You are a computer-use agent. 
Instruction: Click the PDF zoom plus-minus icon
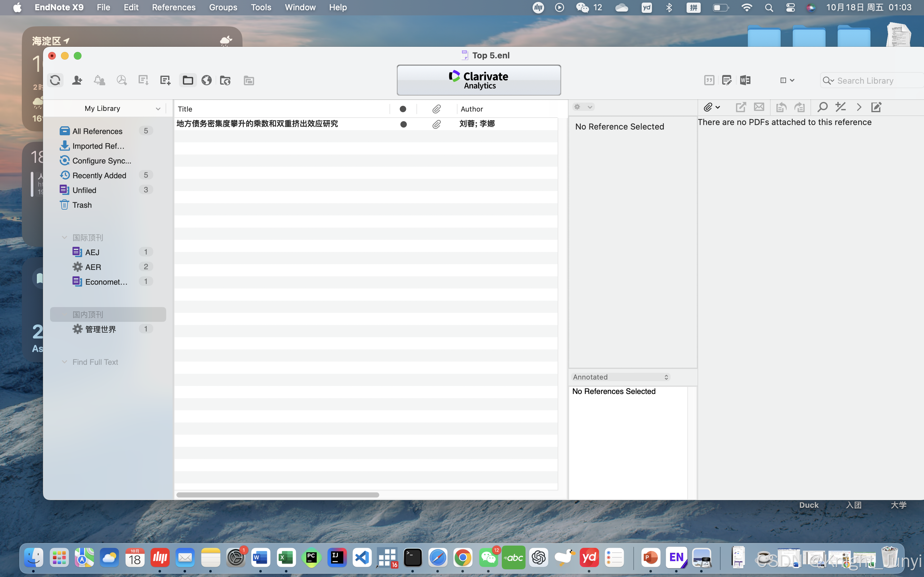coord(840,107)
